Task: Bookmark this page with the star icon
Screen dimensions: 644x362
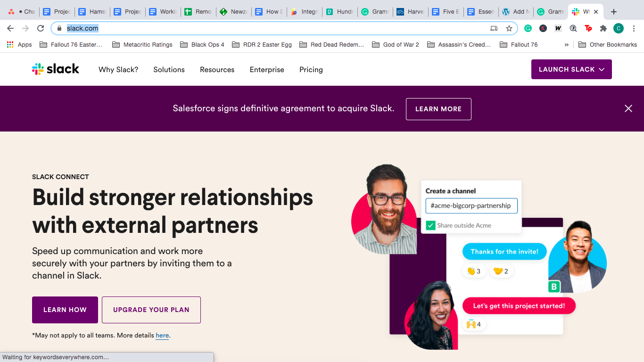Action: [x=509, y=28]
